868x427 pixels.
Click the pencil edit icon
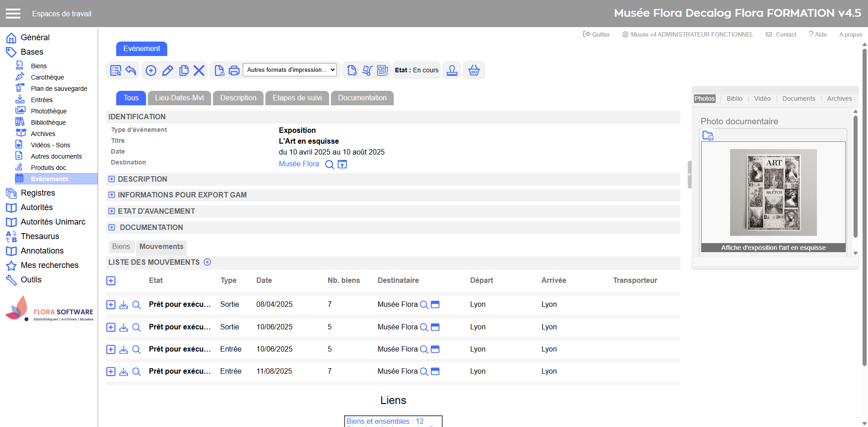click(x=168, y=70)
